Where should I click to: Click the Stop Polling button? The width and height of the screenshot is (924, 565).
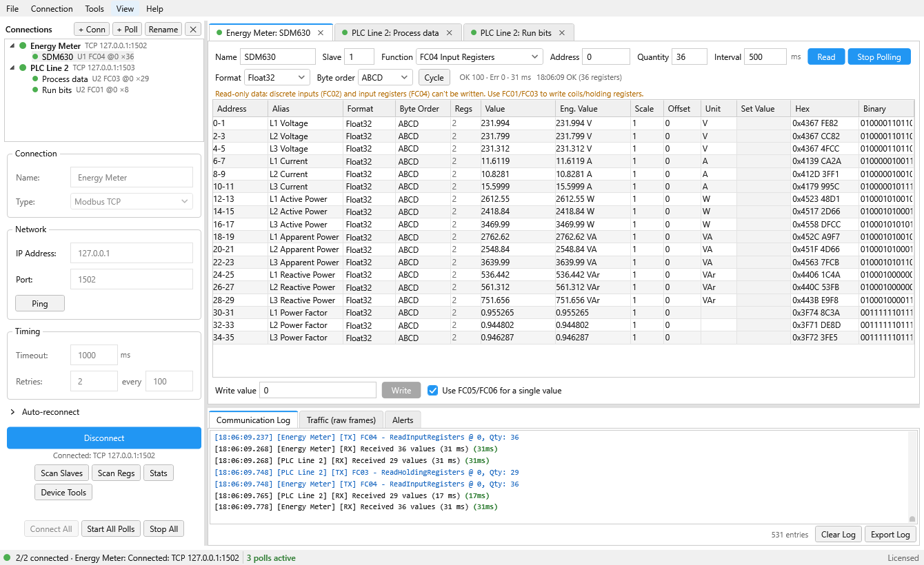[879, 57]
